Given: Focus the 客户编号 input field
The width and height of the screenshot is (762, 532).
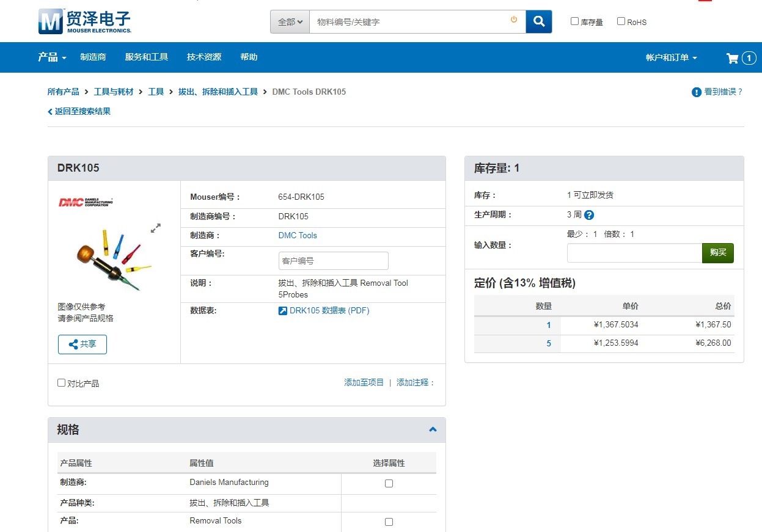Looking at the screenshot, I should click(334, 261).
